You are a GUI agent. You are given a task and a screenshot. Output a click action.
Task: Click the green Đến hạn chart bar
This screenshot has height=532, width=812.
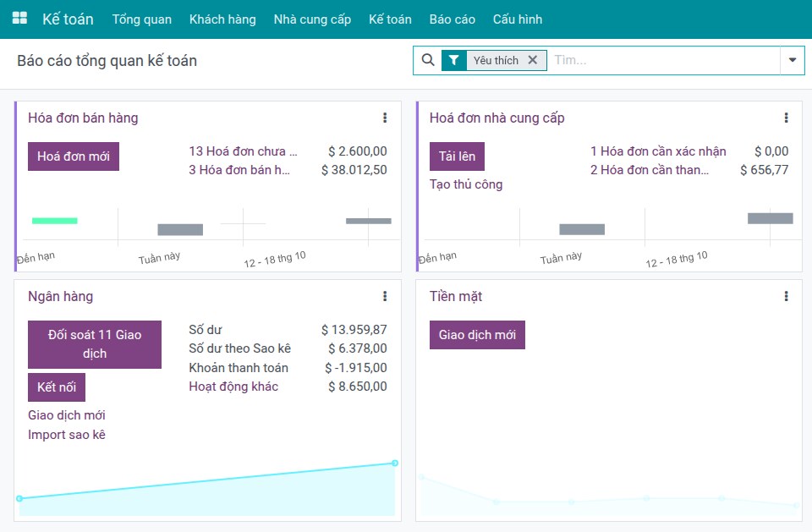[x=55, y=221]
